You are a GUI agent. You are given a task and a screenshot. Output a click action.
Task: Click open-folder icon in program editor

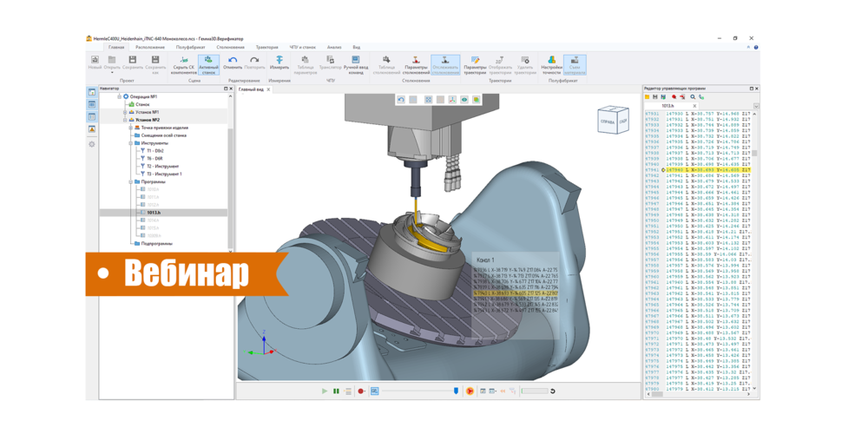pos(647,96)
